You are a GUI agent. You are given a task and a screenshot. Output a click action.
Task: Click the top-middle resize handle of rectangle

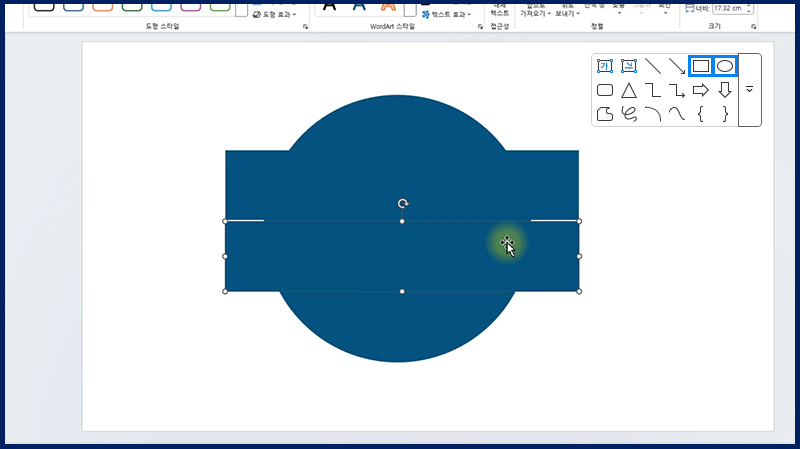point(402,221)
